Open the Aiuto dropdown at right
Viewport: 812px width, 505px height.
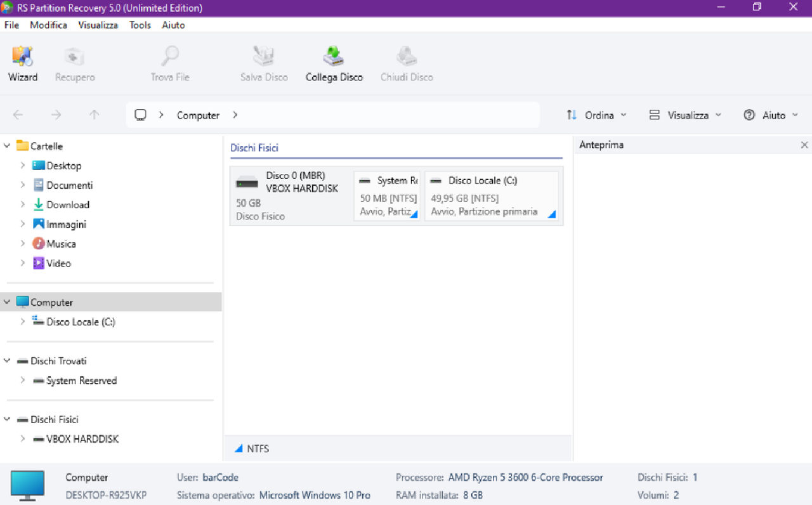[x=772, y=115]
